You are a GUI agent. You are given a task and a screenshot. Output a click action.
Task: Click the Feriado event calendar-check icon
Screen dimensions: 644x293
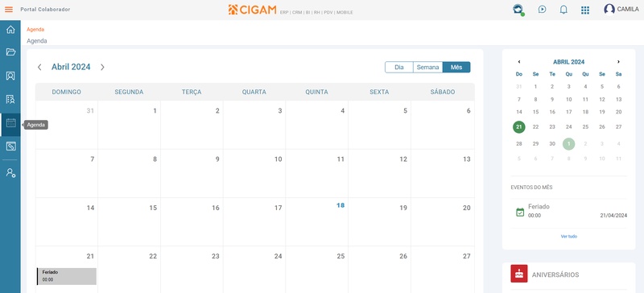pos(520,212)
